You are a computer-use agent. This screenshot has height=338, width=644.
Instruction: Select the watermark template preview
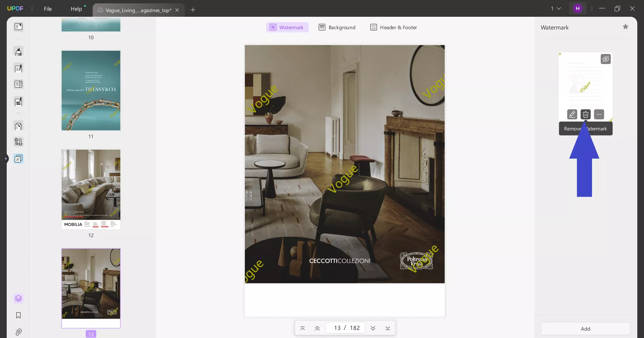(586, 87)
